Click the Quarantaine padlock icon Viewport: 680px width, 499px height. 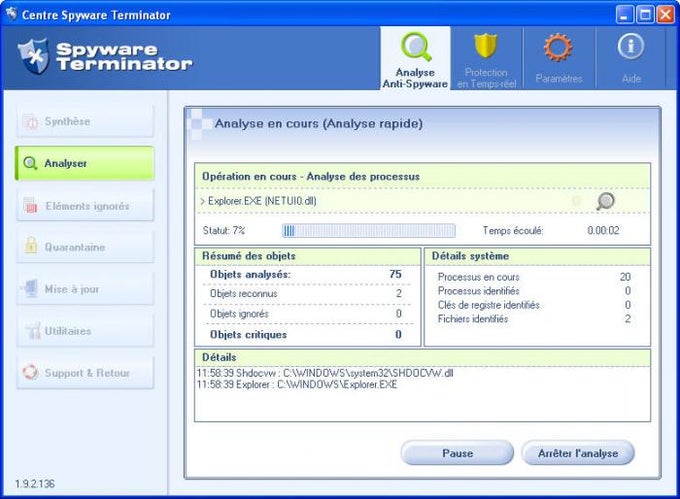pos(31,245)
